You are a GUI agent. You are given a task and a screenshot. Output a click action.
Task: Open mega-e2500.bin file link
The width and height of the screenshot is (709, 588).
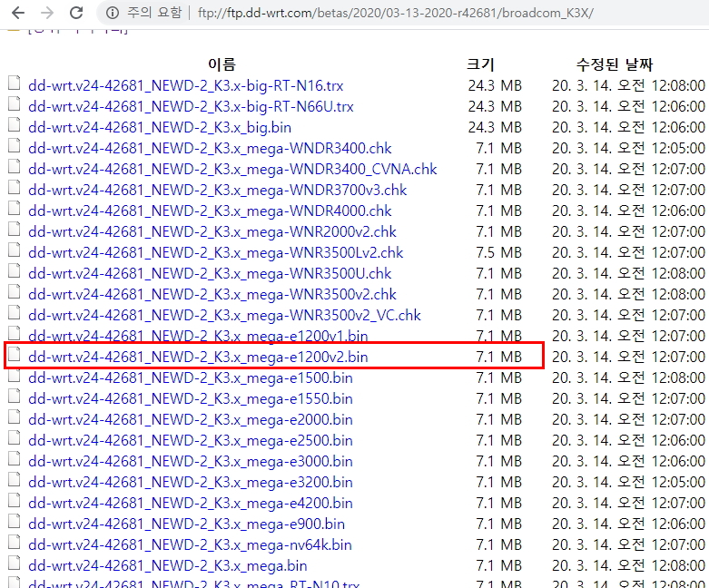[x=191, y=440]
